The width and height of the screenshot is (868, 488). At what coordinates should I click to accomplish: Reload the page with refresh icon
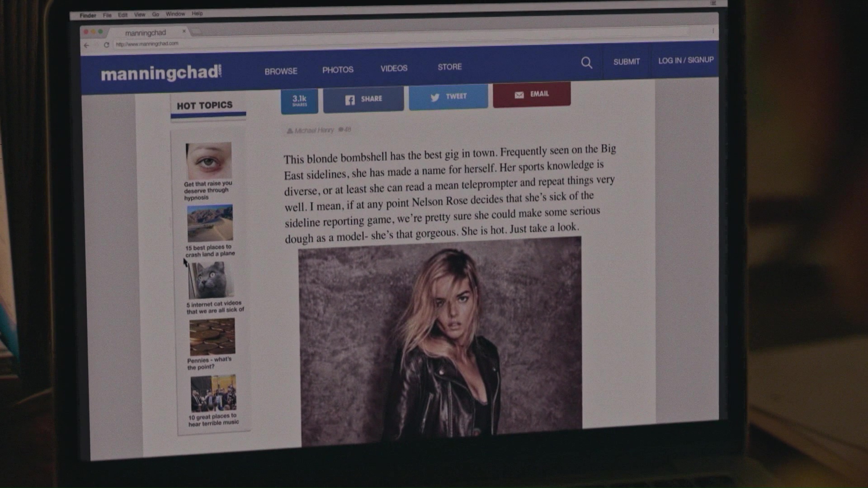click(106, 45)
